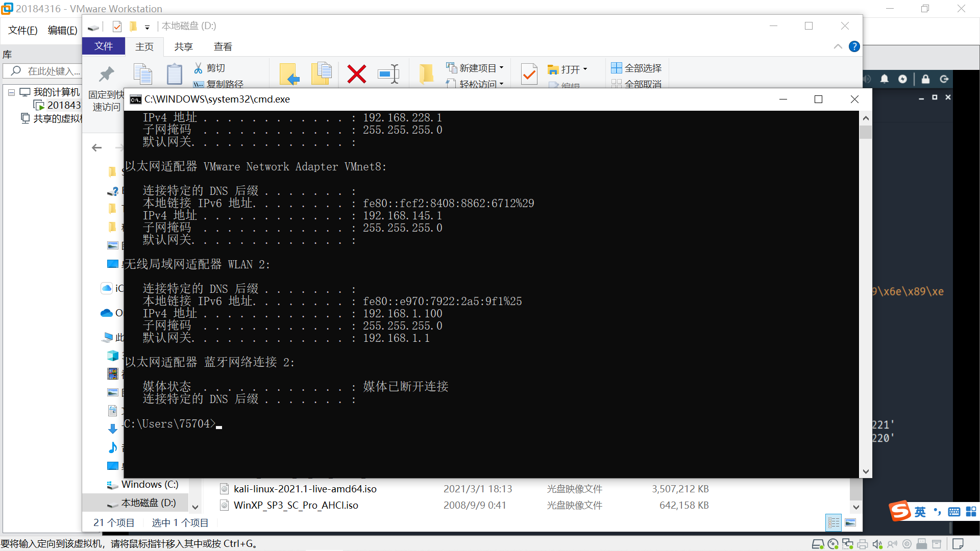The height and width of the screenshot is (551, 980).
Task: Collapse the 我的计算机 tree node
Action: click(11, 92)
